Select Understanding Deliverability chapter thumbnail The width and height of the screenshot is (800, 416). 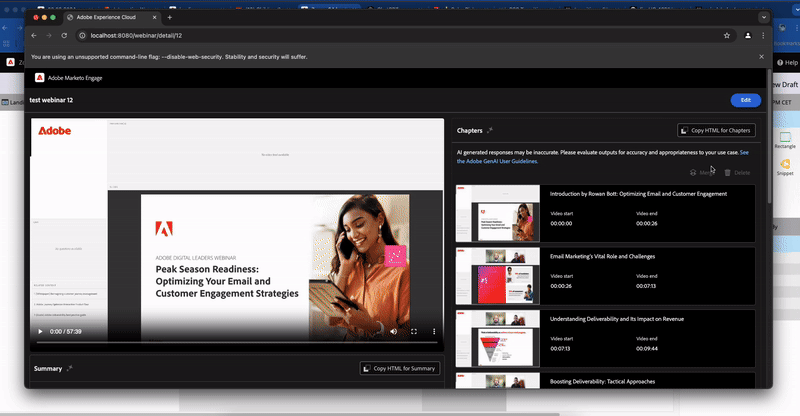[497, 338]
